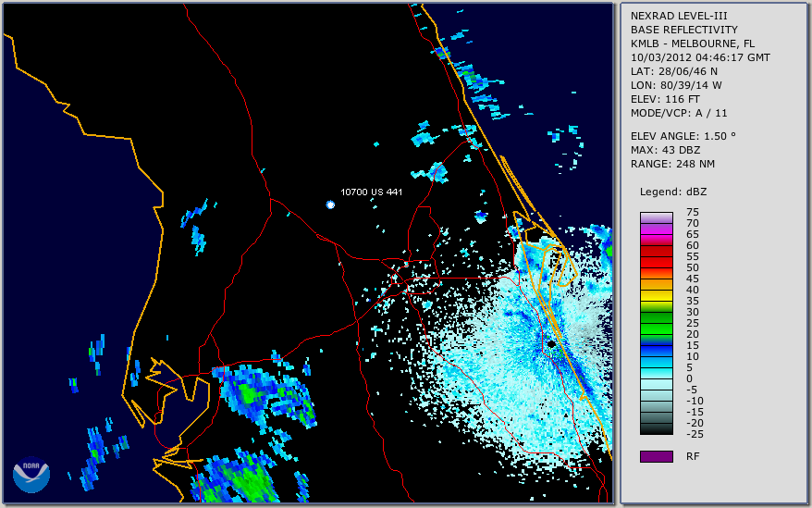Viewport: 812px width, 508px height.
Task: Select the 'BASE REFLECTIVITY' text line
Action: tap(683, 30)
